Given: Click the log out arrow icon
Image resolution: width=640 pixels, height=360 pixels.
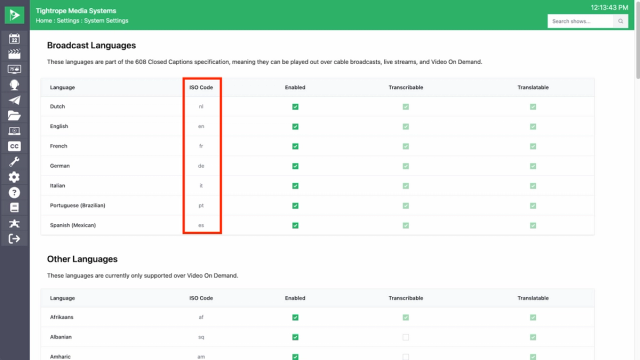Looking at the screenshot, I should pyautogui.click(x=14, y=239).
